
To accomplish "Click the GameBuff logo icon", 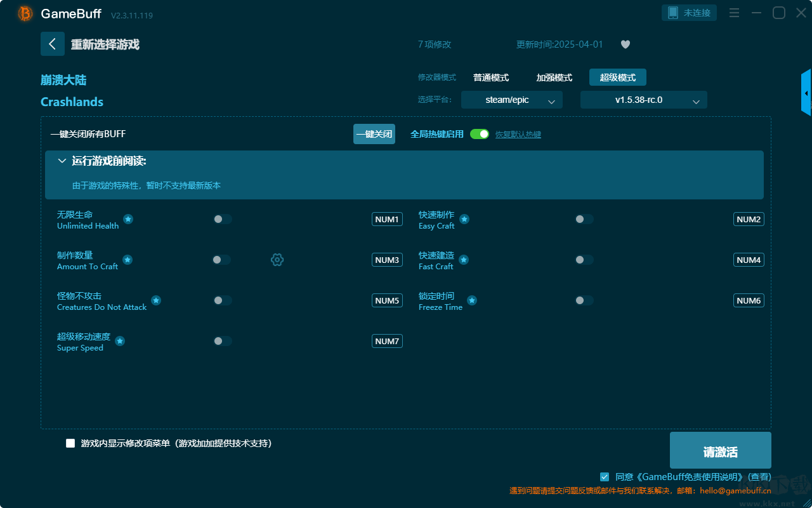I will tap(25, 13).
